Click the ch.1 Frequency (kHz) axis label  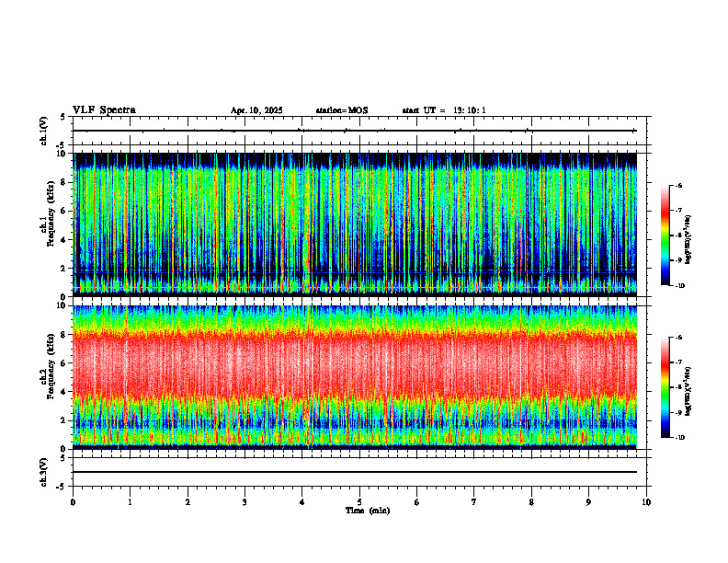click(48, 213)
